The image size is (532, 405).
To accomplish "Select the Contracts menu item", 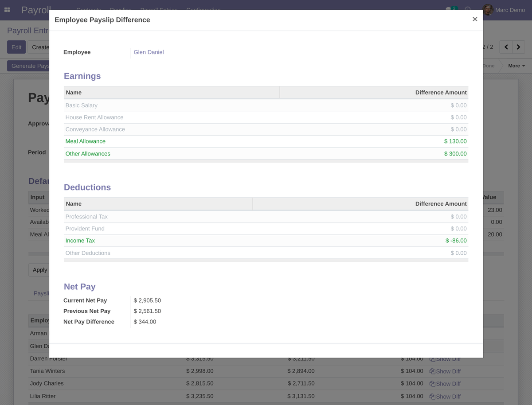I will pyautogui.click(x=89, y=9).
